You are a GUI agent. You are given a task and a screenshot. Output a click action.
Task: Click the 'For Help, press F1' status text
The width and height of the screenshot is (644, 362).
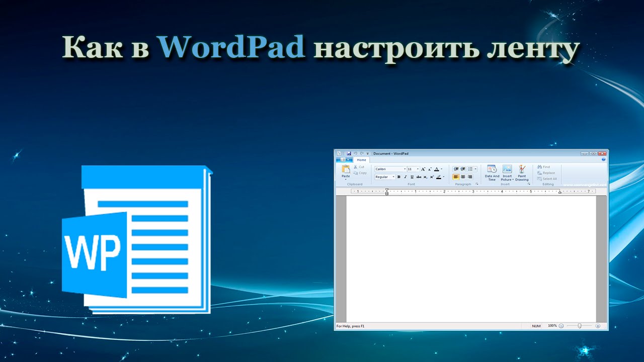(x=350, y=326)
